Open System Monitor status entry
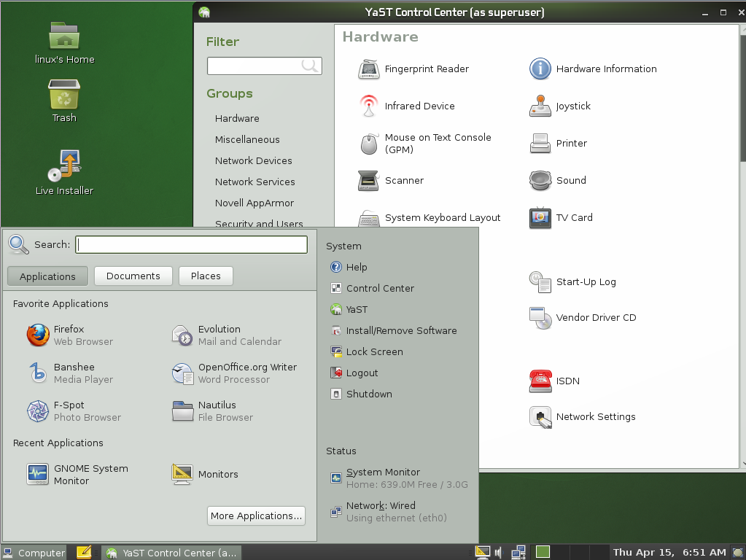The image size is (746, 560). tap(400, 478)
